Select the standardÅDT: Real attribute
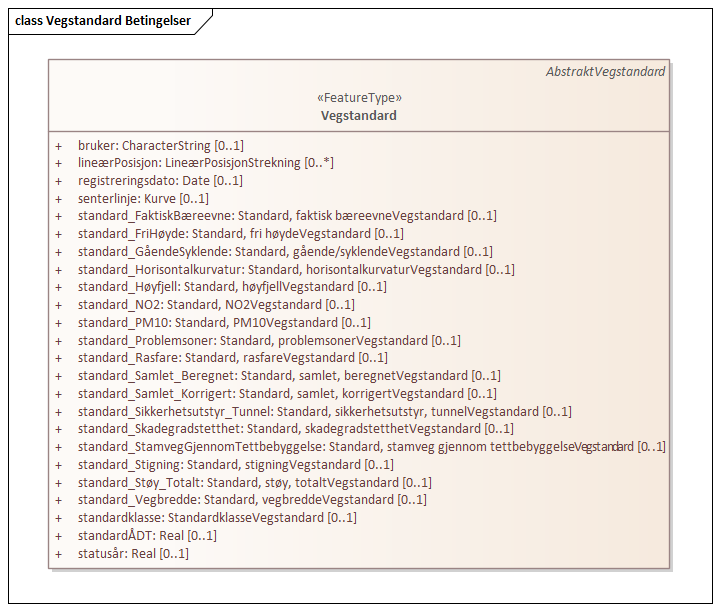Viewport: 721px width, 611px height. click(x=146, y=536)
